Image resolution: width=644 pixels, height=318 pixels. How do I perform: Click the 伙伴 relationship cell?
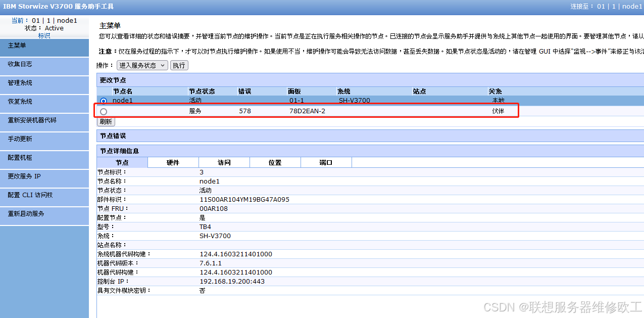point(498,111)
